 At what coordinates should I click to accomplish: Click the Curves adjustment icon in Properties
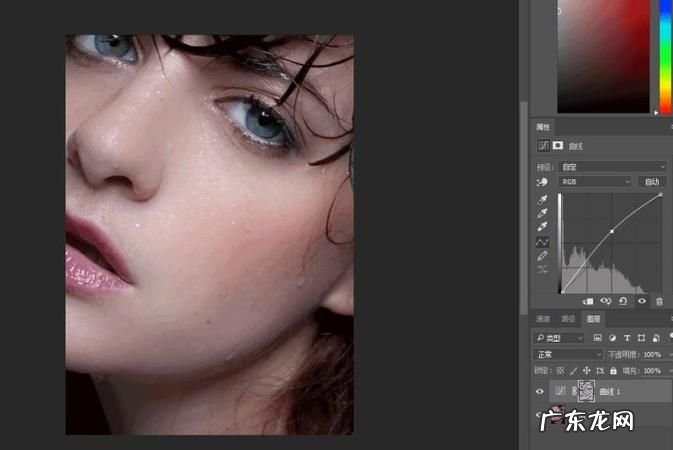coord(543,146)
